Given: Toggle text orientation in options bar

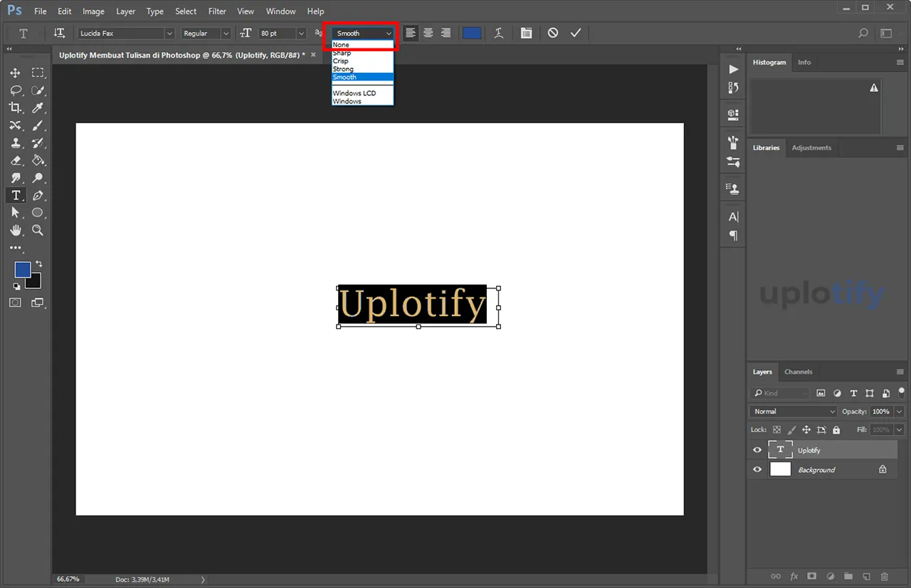Looking at the screenshot, I should [60, 33].
